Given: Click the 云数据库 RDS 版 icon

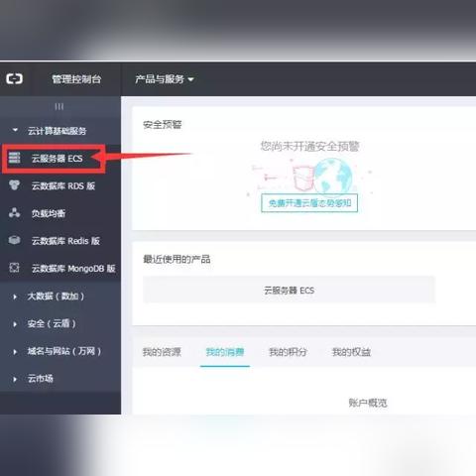Looking at the screenshot, I should [x=14, y=185].
